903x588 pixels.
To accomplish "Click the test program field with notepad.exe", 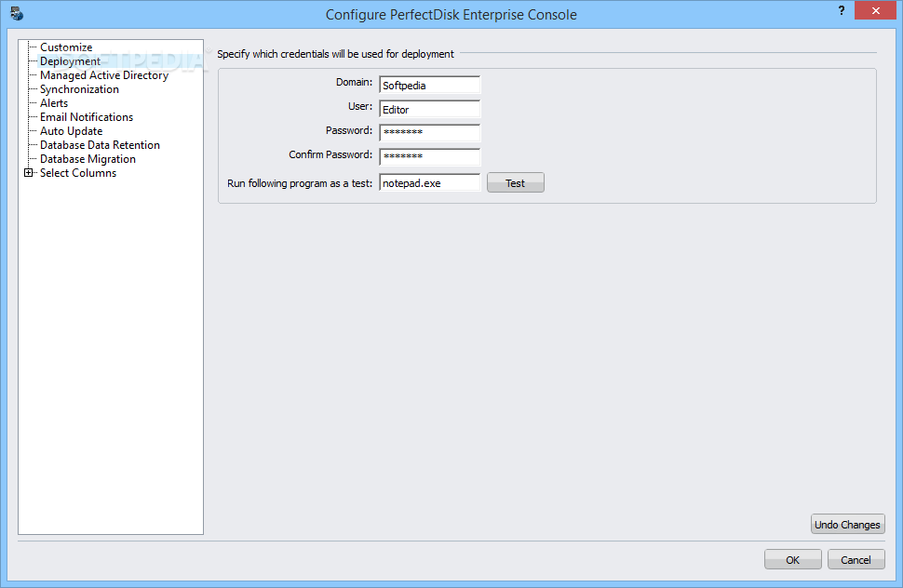I will 429,183.
